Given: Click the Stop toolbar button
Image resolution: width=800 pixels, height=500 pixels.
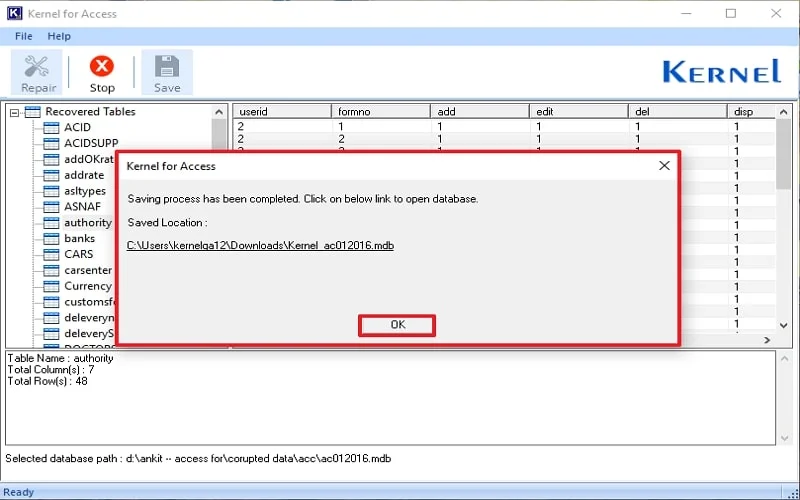Looking at the screenshot, I should tap(102, 73).
